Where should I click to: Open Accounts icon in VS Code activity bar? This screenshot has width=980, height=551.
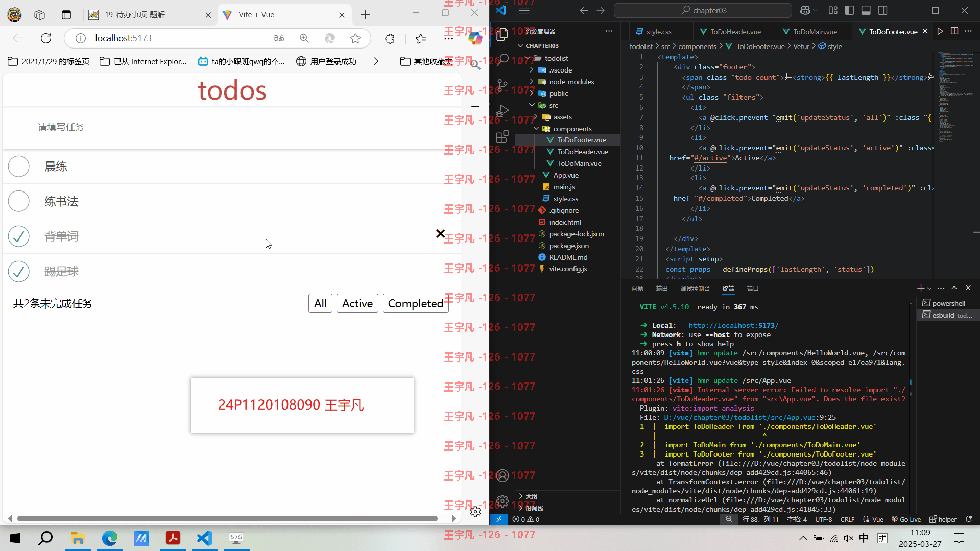coord(503,476)
